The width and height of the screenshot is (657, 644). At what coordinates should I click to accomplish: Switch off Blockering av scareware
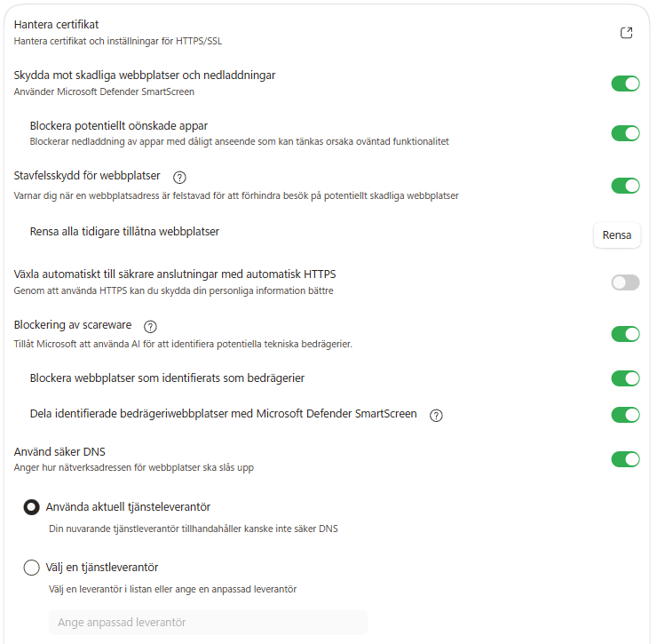point(625,334)
